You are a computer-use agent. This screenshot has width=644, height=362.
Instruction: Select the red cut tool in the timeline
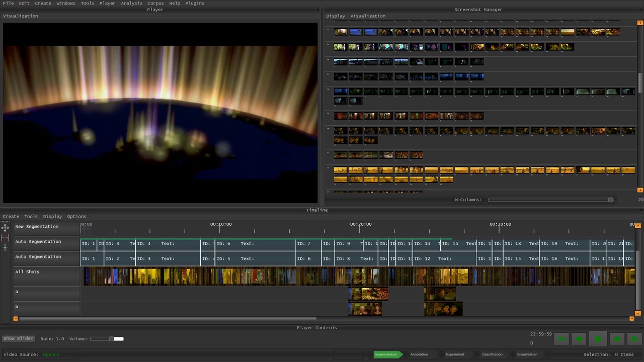[5, 237]
